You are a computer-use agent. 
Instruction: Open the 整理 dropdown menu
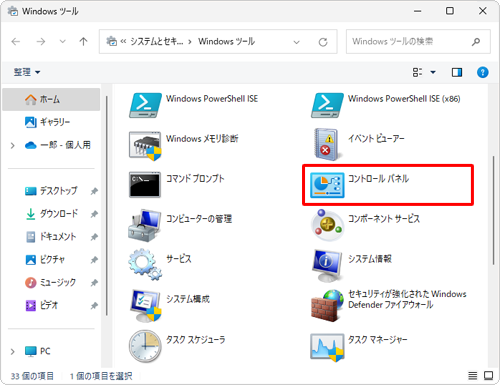pos(27,72)
